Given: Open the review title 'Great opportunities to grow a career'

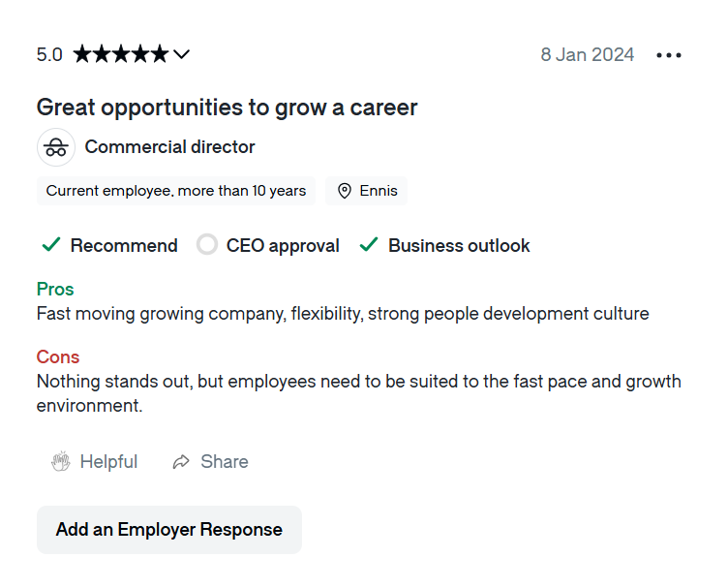Looking at the screenshot, I should coord(227,107).
